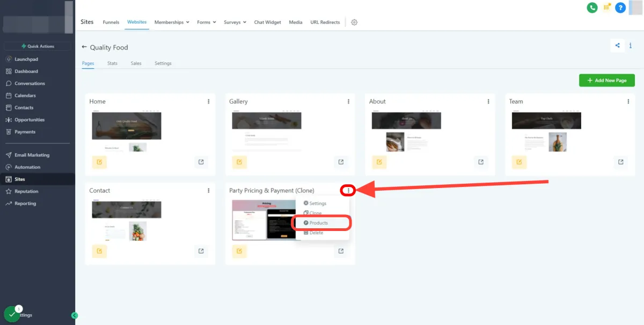The width and height of the screenshot is (644, 325).
Task: Edit the Contact page with yellow pencil icon
Action: 99,251
